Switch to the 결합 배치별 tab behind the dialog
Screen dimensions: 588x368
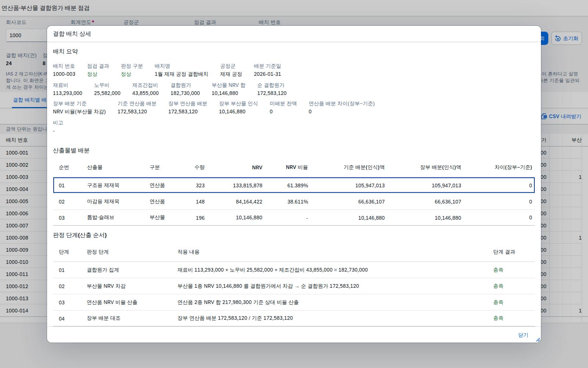29,100
